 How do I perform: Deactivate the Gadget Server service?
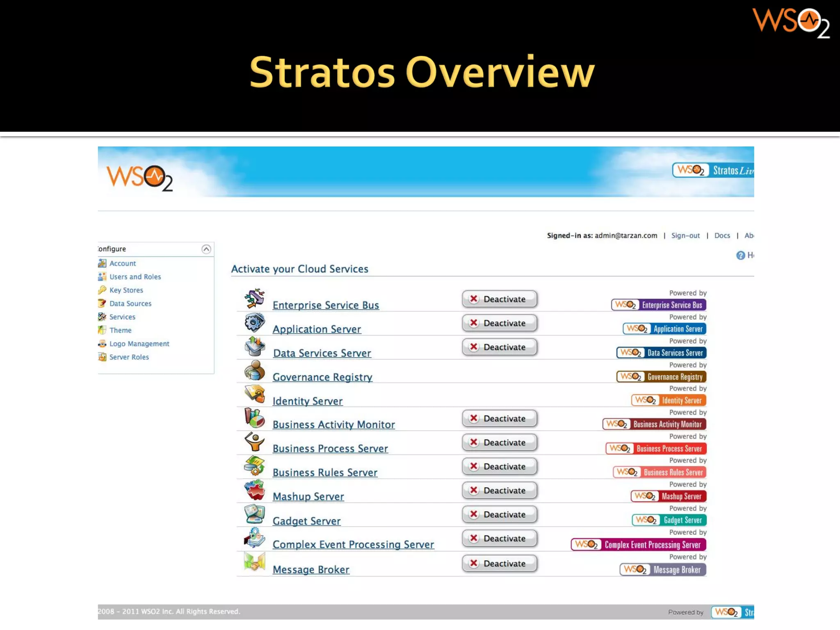[x=499, y=514]
